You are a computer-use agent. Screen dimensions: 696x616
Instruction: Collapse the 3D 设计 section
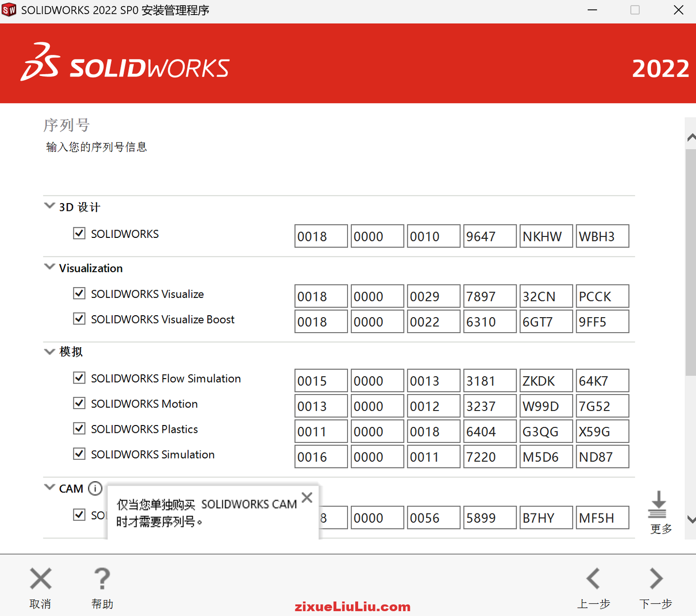[x=49, y=205]
